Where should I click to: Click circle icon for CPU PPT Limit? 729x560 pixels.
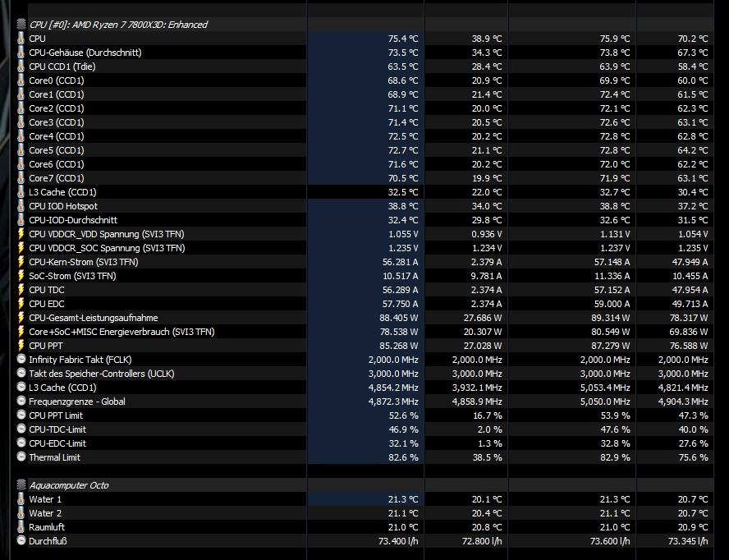[x=21, y=415]
